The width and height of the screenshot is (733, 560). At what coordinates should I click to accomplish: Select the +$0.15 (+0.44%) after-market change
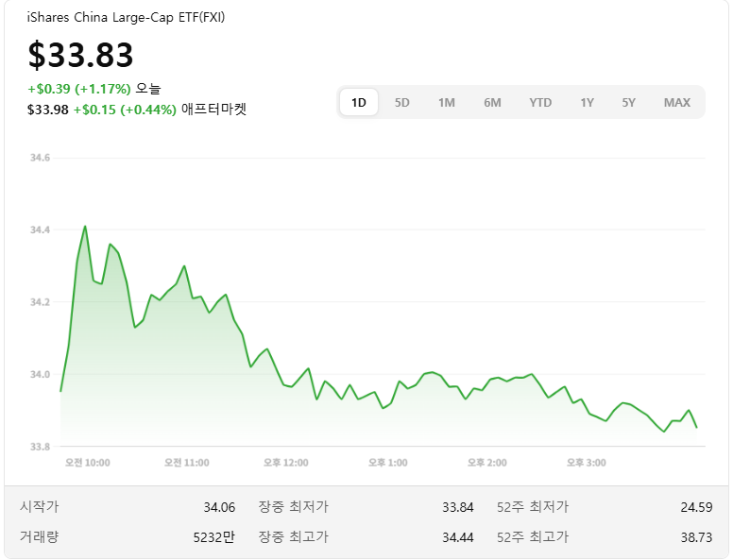125,110
